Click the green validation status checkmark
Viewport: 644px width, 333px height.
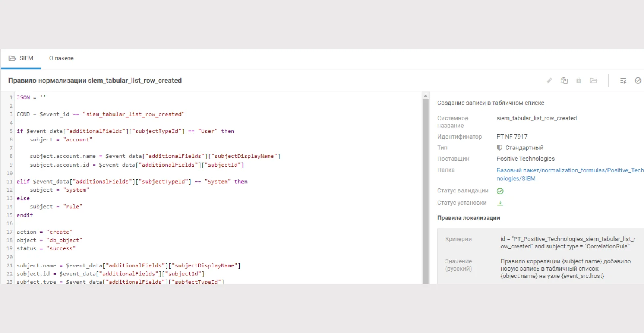[500, 191]
